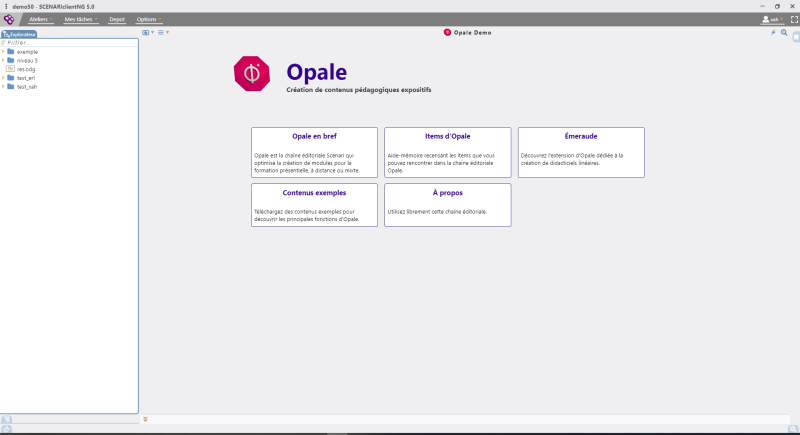Toggle fullscreen mode icon
The image size is (800, 435).
[x=794, y=19]
